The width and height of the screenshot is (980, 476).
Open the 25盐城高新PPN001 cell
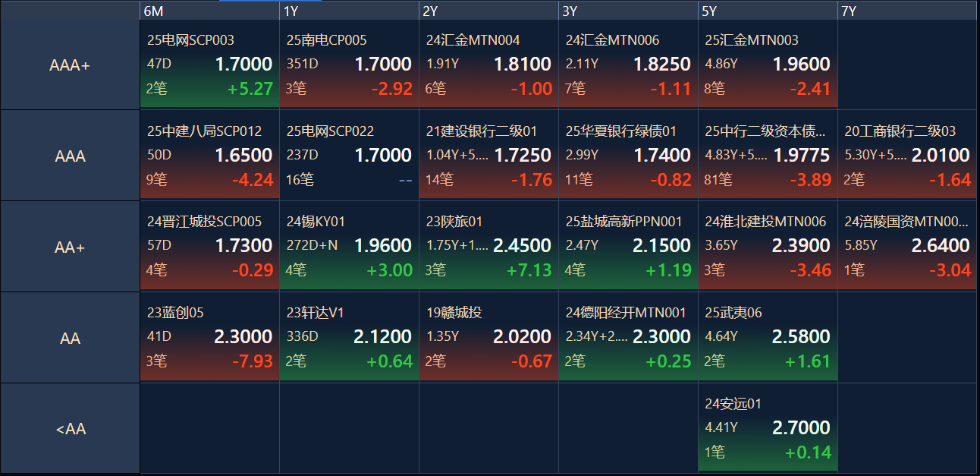click(628, 246)
